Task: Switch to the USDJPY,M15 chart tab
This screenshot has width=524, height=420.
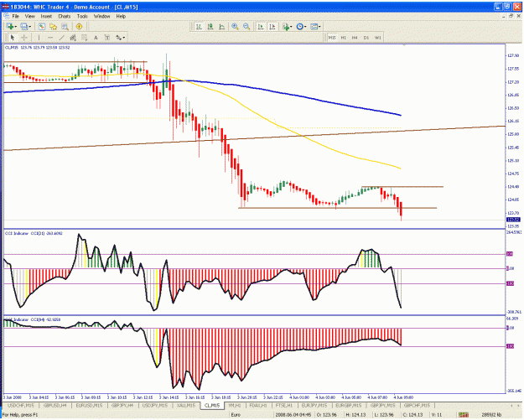Action: (155, 406)
